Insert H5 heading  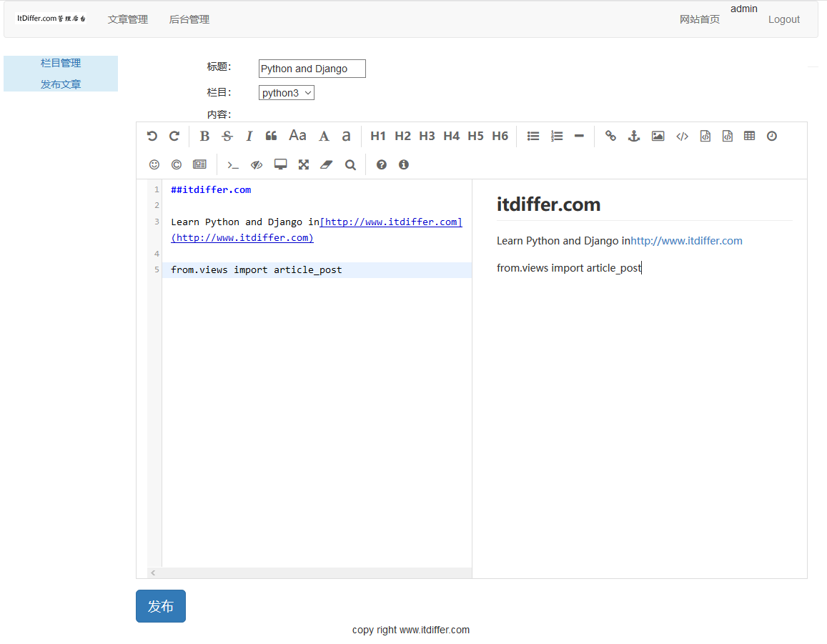[476, 136]
